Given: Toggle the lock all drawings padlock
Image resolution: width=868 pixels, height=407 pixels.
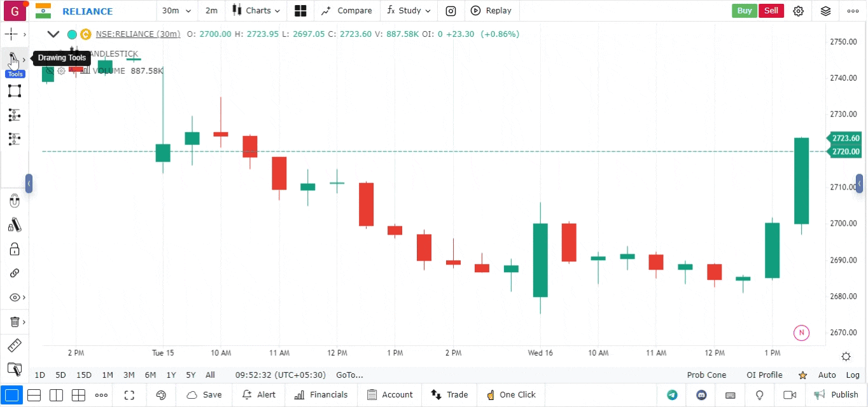Looking at the screenshot, I should [15, 249].
